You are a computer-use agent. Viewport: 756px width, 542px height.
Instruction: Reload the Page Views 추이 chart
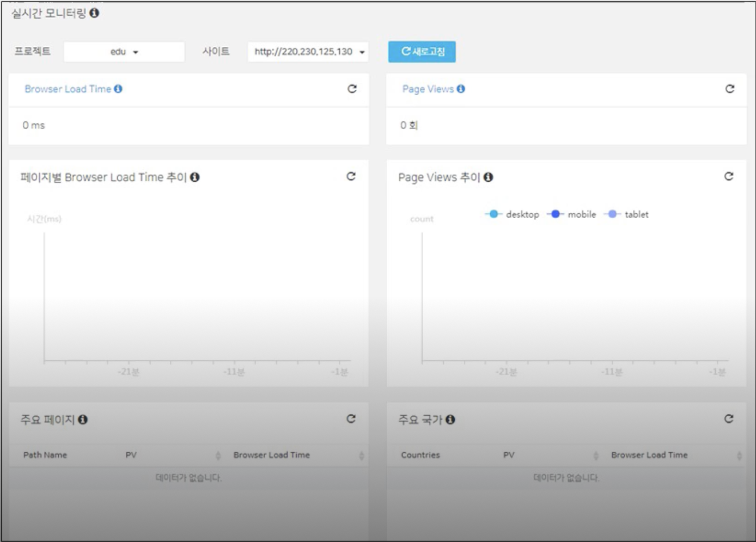(729, 176)
